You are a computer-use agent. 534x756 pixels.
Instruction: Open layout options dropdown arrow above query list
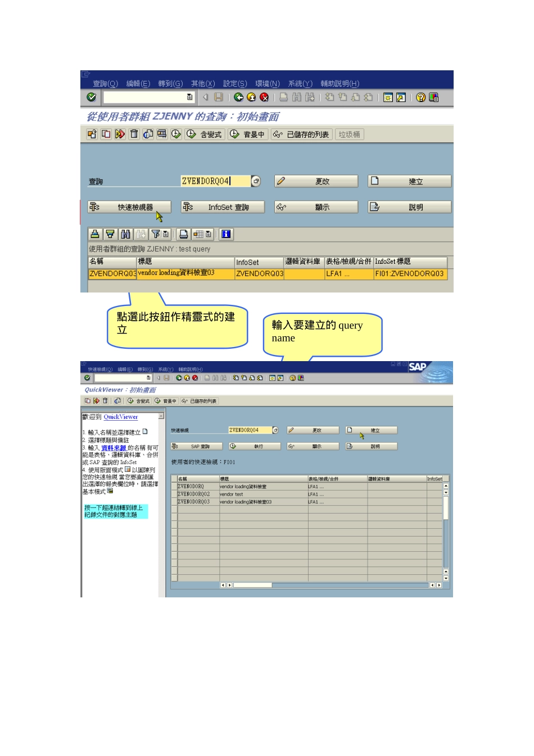pos(209,234)
